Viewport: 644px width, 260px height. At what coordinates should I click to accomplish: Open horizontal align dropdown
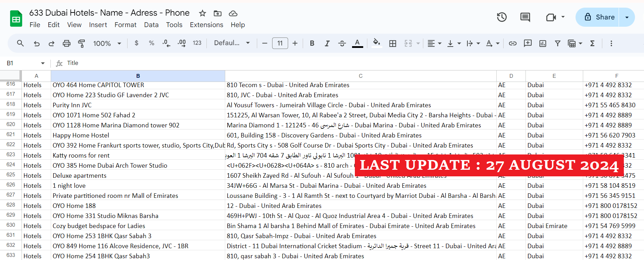pyautogui.click(x=434, y=43)
